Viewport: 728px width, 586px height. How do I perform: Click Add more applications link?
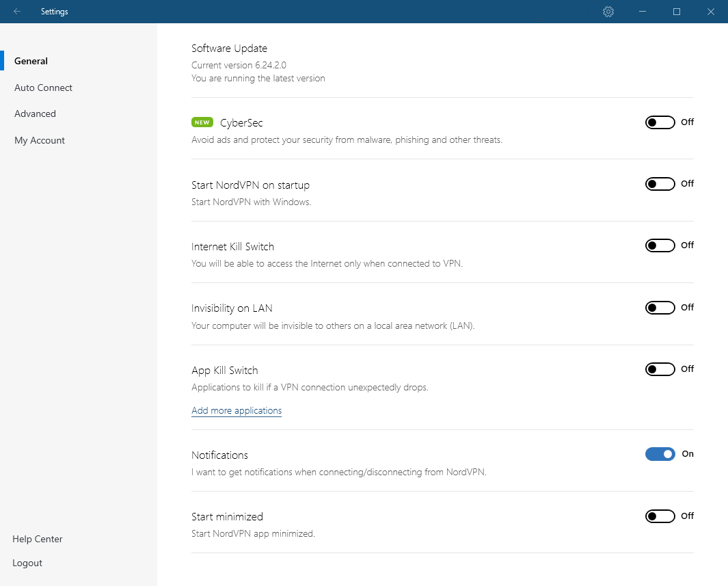[237, 410]
